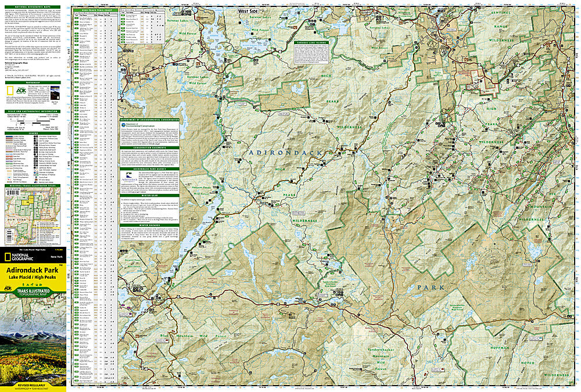This screenshot has width=581, height=392.
Task: Select the "Winter Gear" header
Action: (150, 195)
